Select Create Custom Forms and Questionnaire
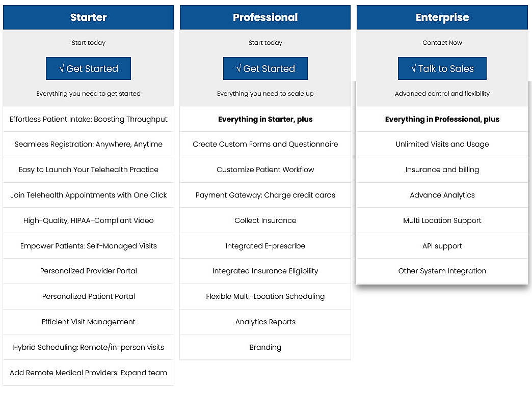This screenshot has width=532, height=393. click(x=265, y=144)
